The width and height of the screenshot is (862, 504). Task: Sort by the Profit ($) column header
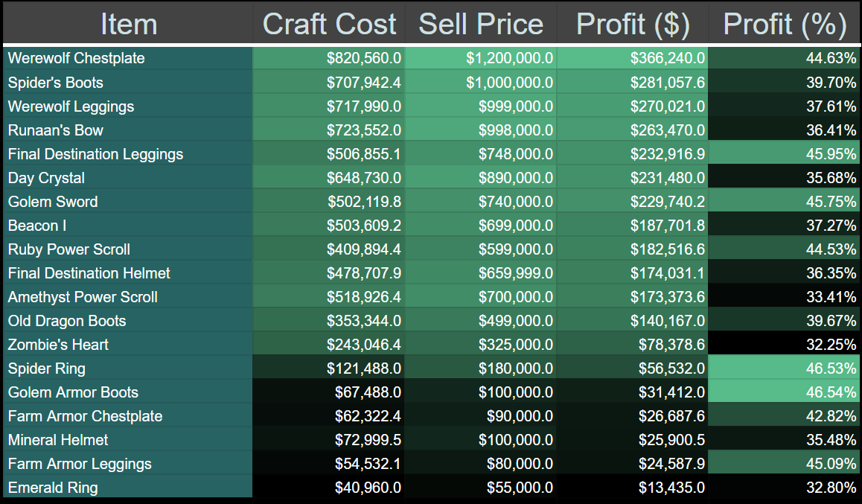coord(633,23)
